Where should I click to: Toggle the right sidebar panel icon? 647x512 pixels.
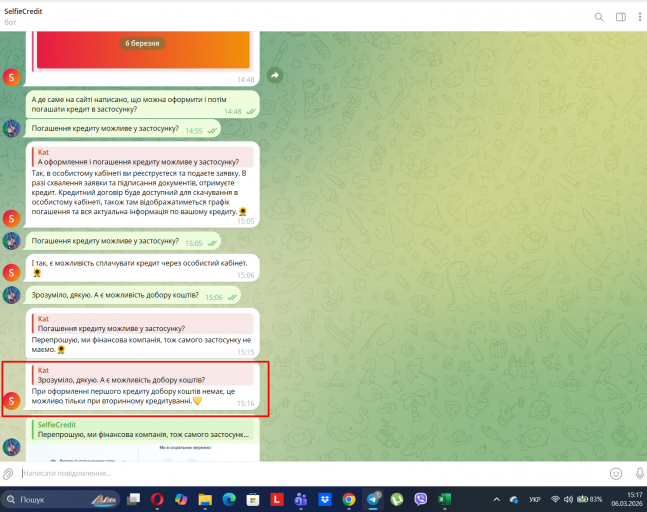pos(621,17)
